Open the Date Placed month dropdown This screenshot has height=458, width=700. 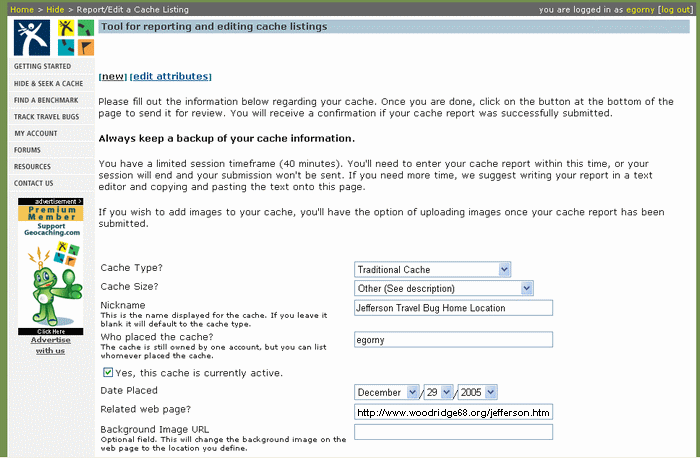(x=387, y=392)
